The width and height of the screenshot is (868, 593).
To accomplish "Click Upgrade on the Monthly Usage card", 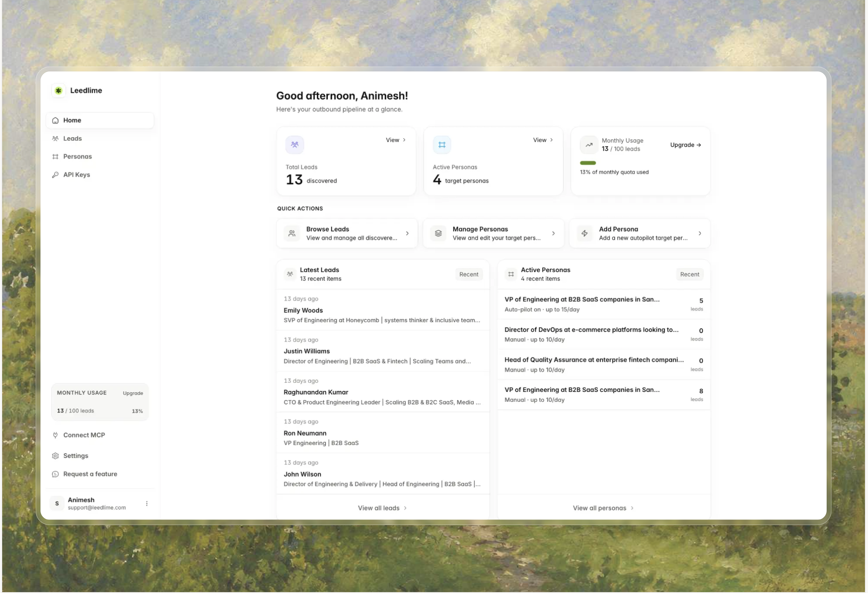I will click(x=686, y=145).
